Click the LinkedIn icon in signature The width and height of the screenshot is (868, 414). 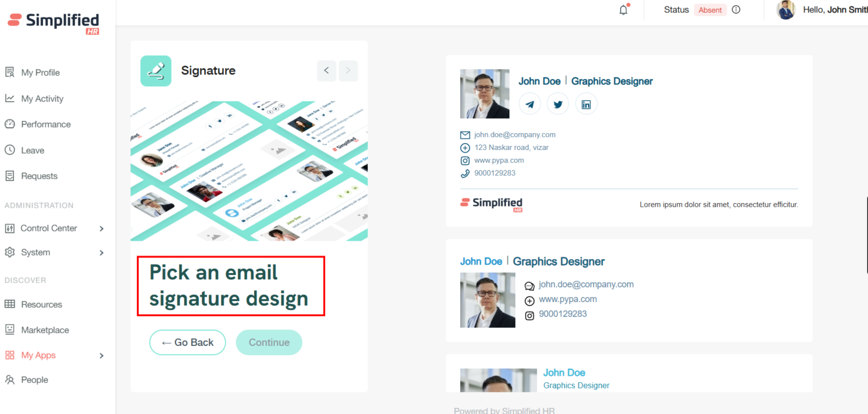tap(586, 104)
